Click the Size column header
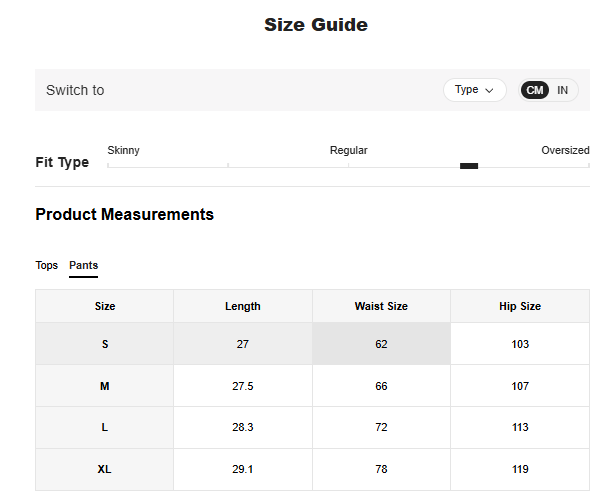Image resolution: width=612 pixels, height=495 pixels. coord(105,306)
